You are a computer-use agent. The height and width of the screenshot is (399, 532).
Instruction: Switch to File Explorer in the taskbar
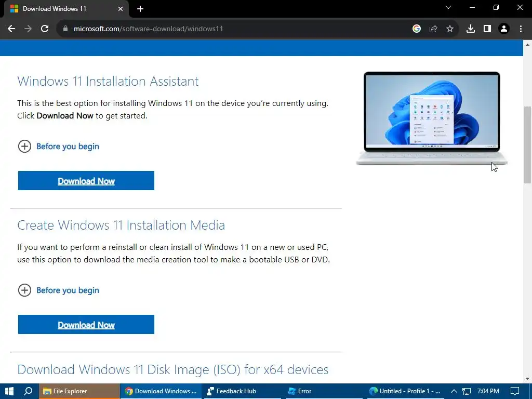pos(79,391)
